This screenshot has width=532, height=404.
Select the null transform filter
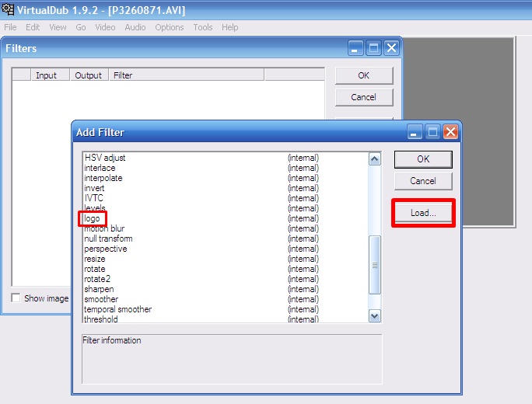click(226, 239)
